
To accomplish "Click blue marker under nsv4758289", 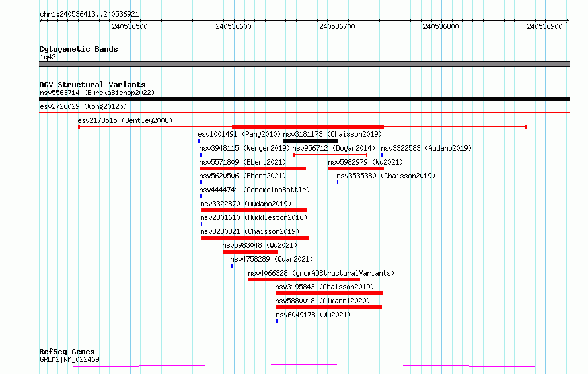I will [x=231, y=266].
